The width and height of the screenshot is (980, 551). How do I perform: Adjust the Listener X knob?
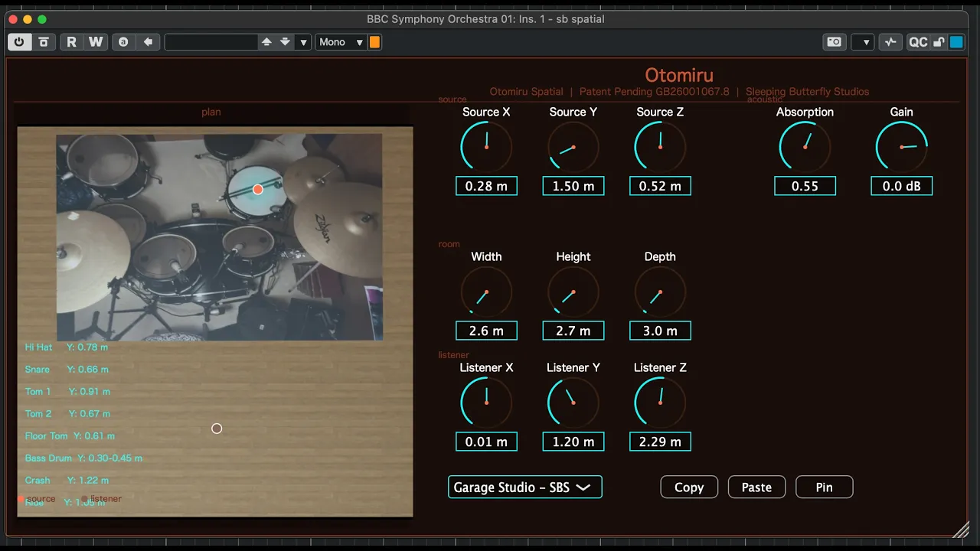(486, 403)
